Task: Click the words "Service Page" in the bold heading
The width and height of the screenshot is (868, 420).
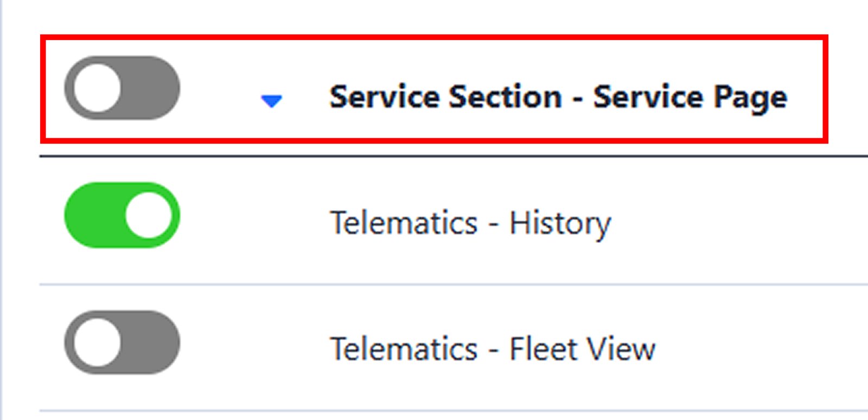Action: tap(690, 98)
